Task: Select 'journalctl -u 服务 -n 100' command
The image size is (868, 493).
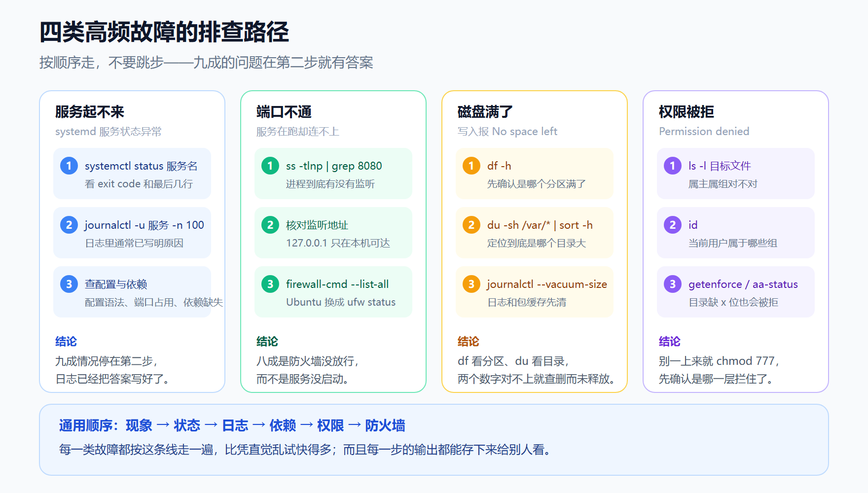Action: 145,225
